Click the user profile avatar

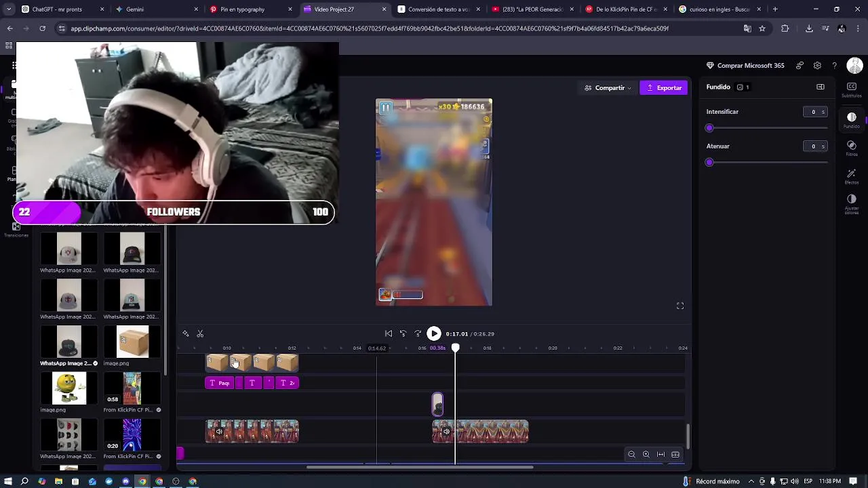[854, 66]
